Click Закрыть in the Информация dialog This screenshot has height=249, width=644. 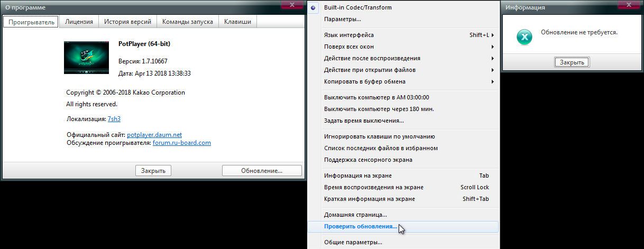[572, 62]
